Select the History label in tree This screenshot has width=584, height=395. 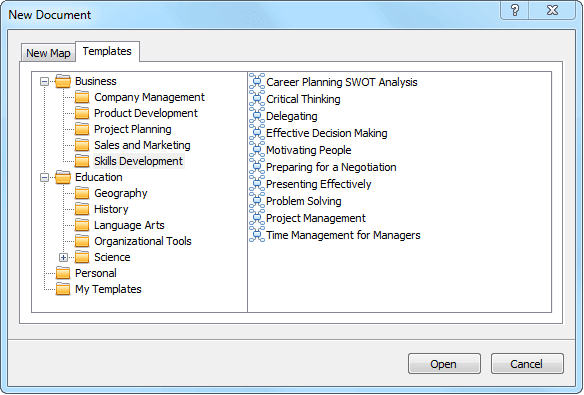point(111,209)
